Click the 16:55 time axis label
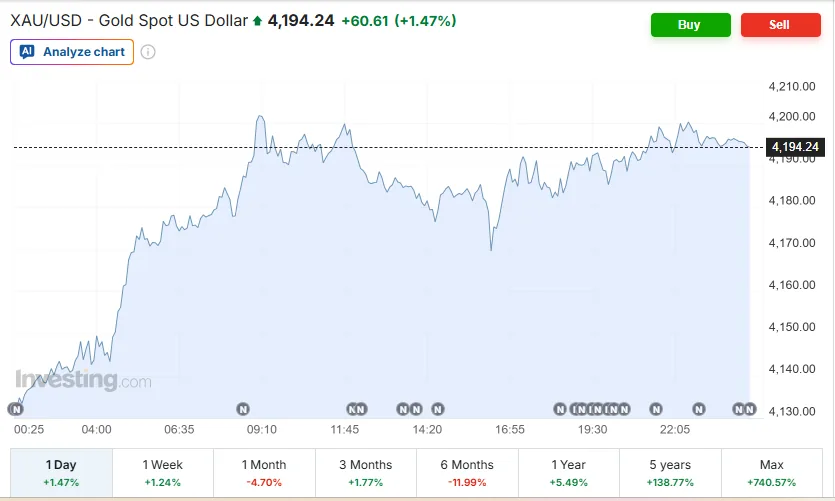Image resolution: width=835 pixels, height=501 pixels. click(510, 430)
